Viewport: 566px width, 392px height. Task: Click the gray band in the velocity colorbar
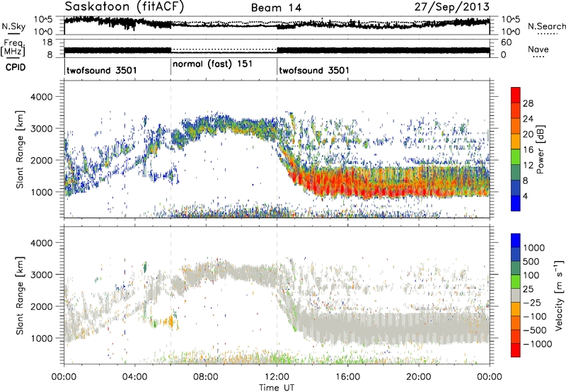pyautogui.click(x=516, y=295)
